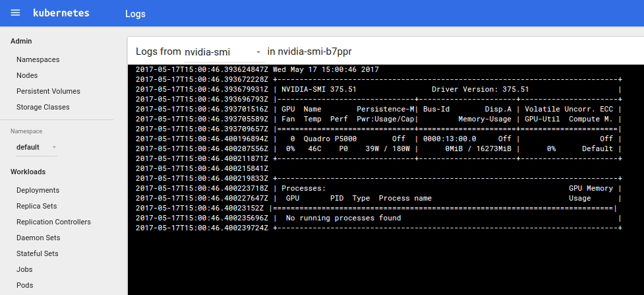
Task: Click 'GPU-Util Compute M.' header
Action: pos(569,119)
